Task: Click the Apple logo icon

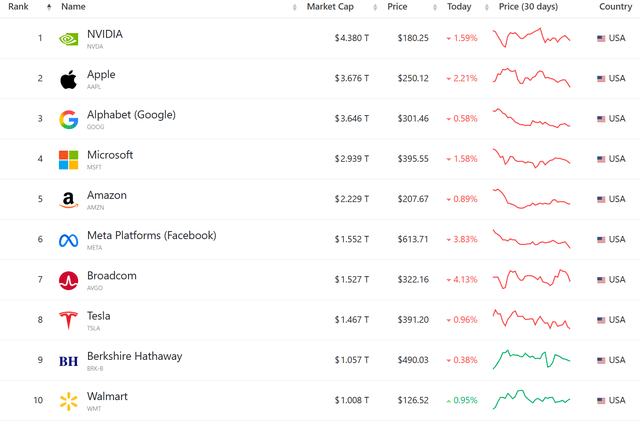Action: [x=68, y=79]
